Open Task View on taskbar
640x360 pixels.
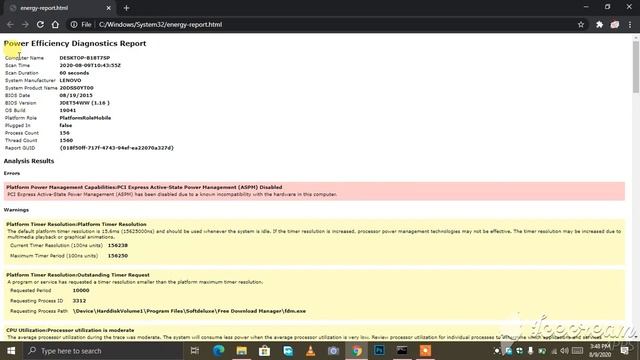pos(195,351)
